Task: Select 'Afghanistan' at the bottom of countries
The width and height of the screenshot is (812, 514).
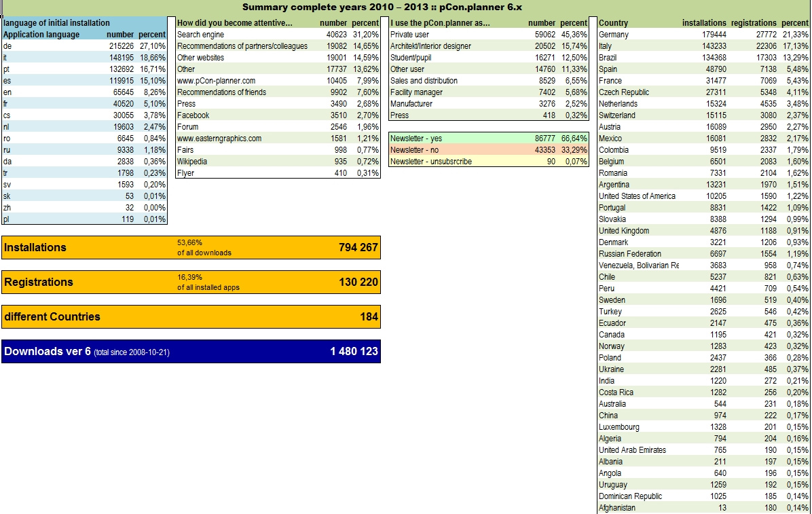Action: pyautogui.click(x=617, y=508)
